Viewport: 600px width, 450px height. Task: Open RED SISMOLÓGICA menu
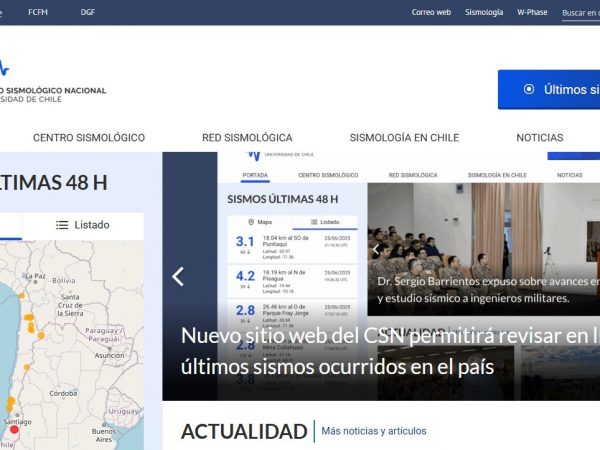point(247,137)
